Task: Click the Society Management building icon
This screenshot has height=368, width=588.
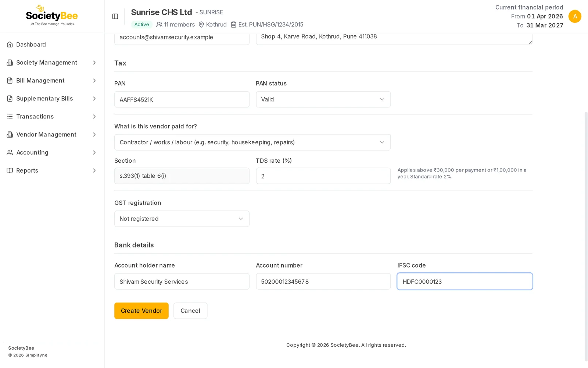Action: tap(10, 63)
